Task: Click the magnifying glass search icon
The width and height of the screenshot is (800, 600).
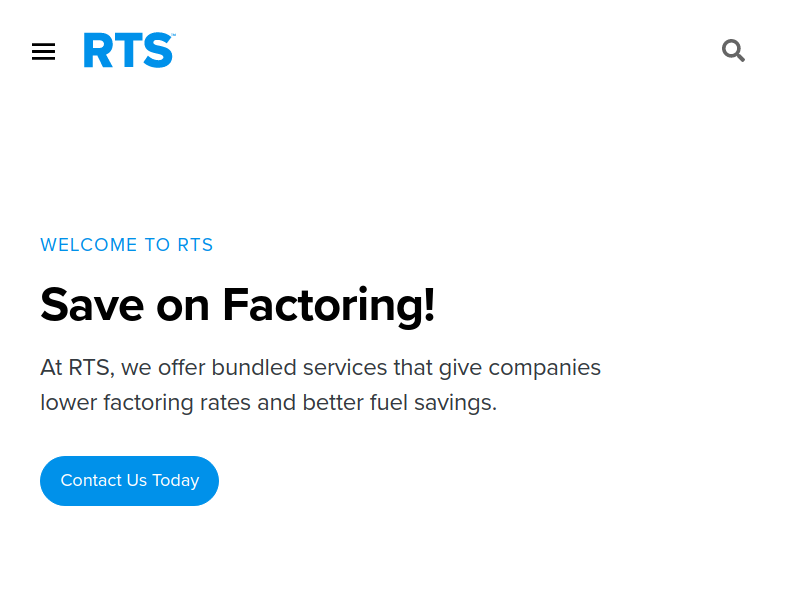Action: click(733, 51)
